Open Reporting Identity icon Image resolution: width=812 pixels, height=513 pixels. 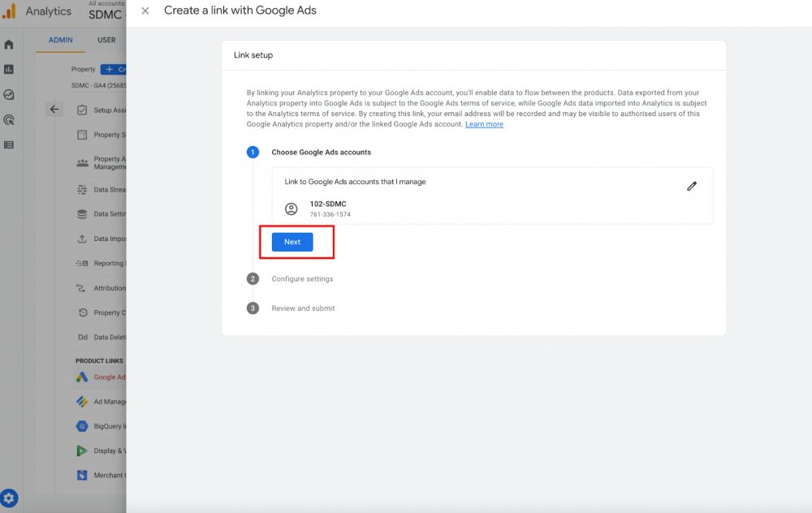82,264
